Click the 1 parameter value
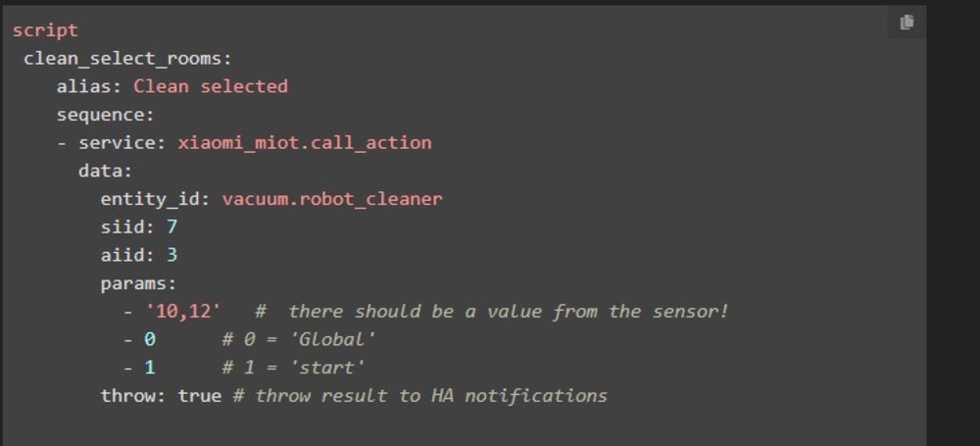 149,368
